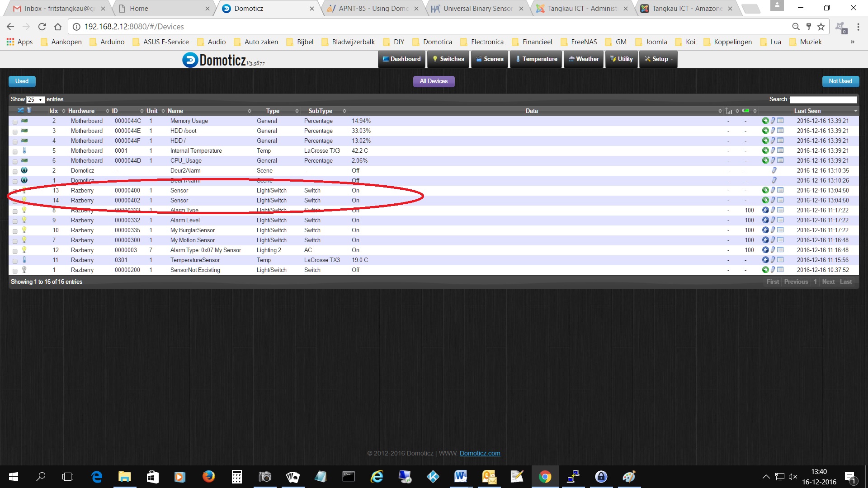
Task: Click the pencil rename icon for the Deur2Alarm scene
Action: pos(774,170)
